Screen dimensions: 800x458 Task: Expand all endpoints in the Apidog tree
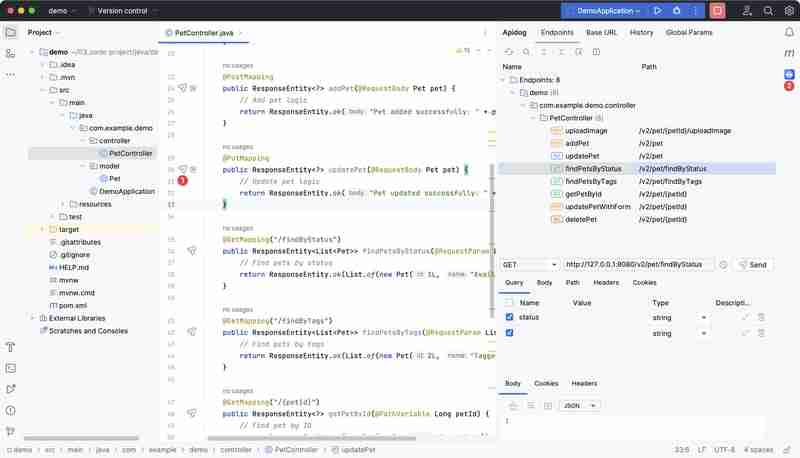coord(544,52)
